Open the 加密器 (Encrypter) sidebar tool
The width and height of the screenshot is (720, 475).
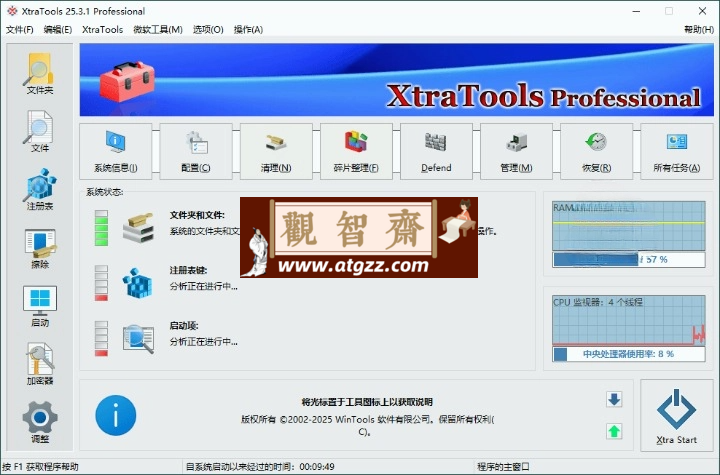pyautogui.click(x=40, y=365)
